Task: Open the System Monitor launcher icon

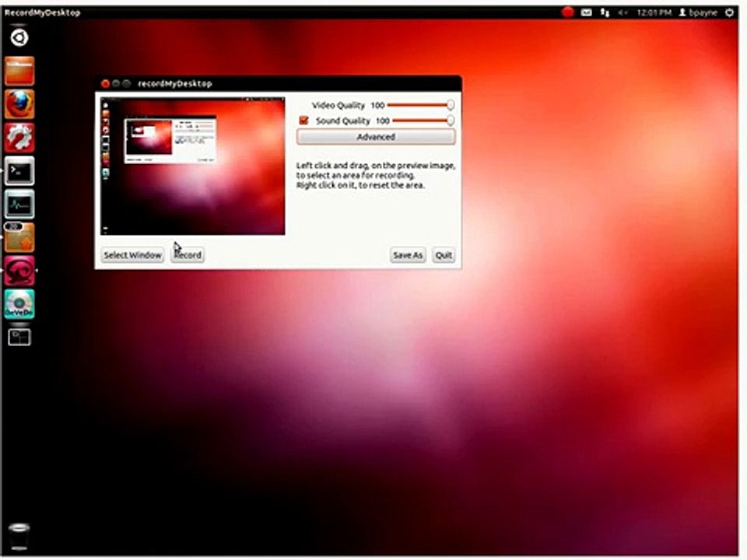Action: pyautogui.click(x=19, y=204)
